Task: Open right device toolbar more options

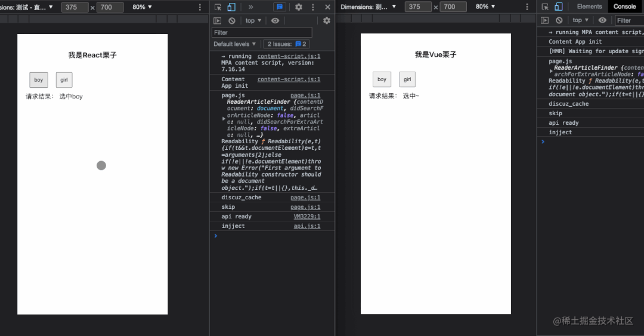Action: pyautogui.click(x=527, y=7)
